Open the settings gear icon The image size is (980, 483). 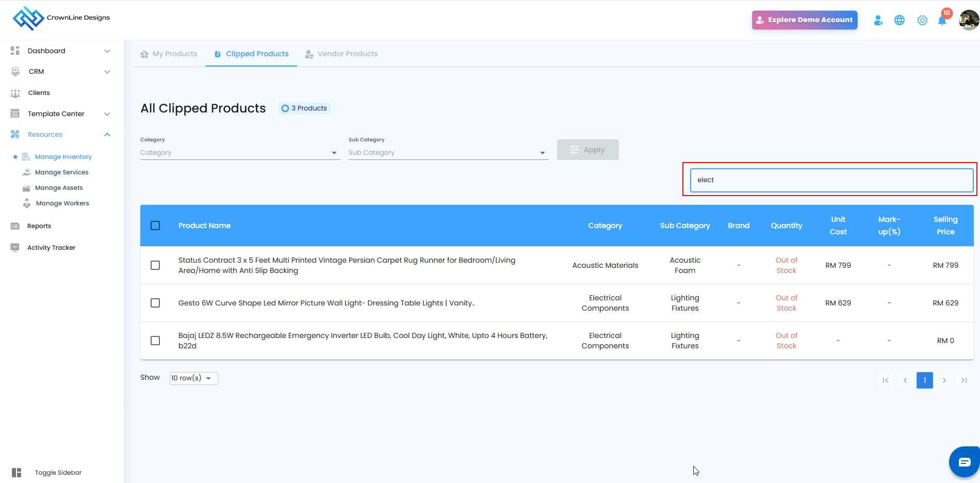pos(922,20)
